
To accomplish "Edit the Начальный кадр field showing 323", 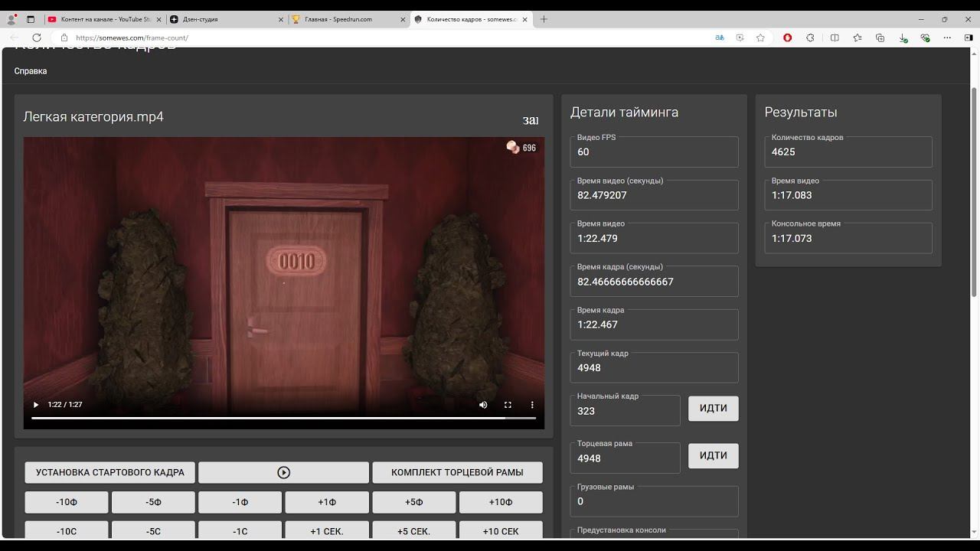I will (625, 411).
